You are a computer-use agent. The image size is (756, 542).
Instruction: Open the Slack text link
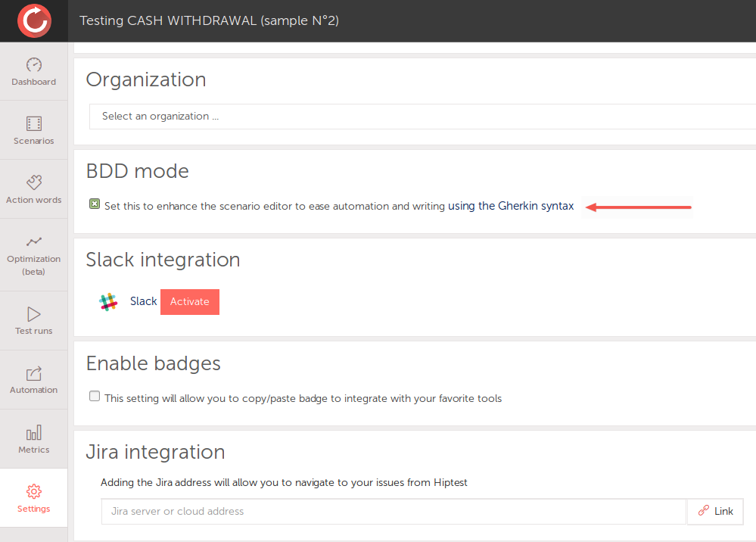[143, 301]
